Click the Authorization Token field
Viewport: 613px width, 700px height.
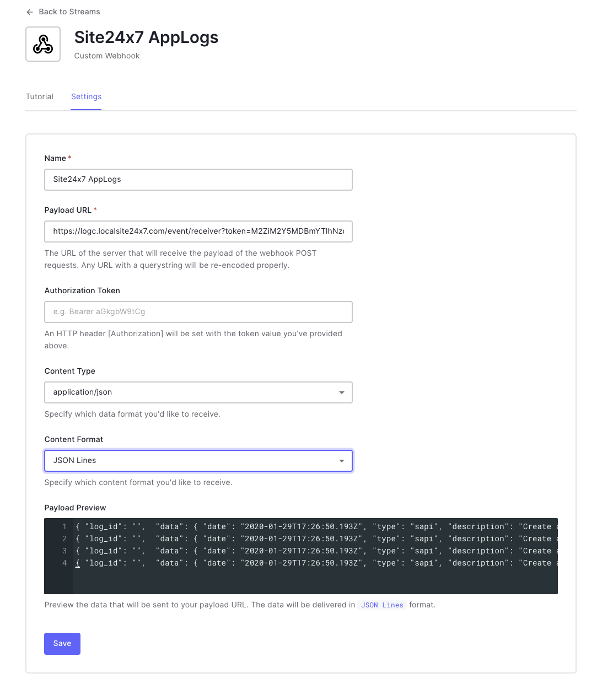[x=198, y=311]
